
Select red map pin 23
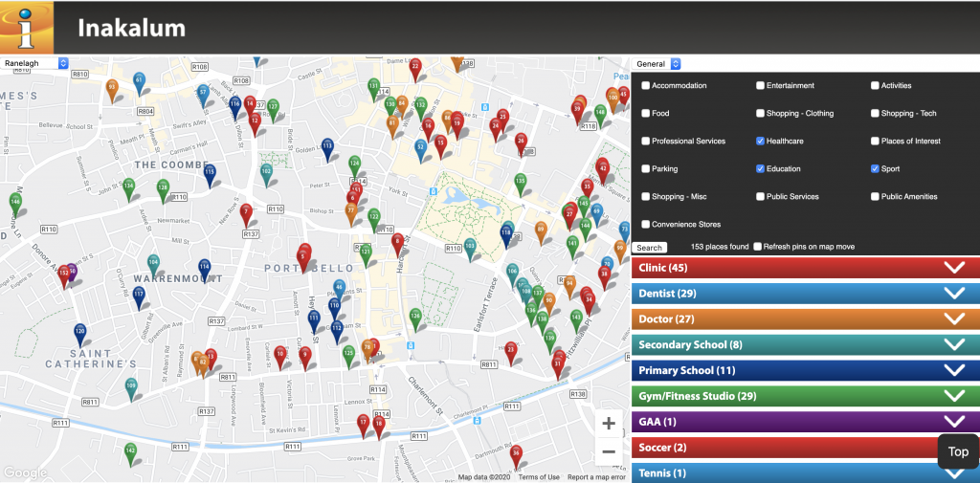511,353
